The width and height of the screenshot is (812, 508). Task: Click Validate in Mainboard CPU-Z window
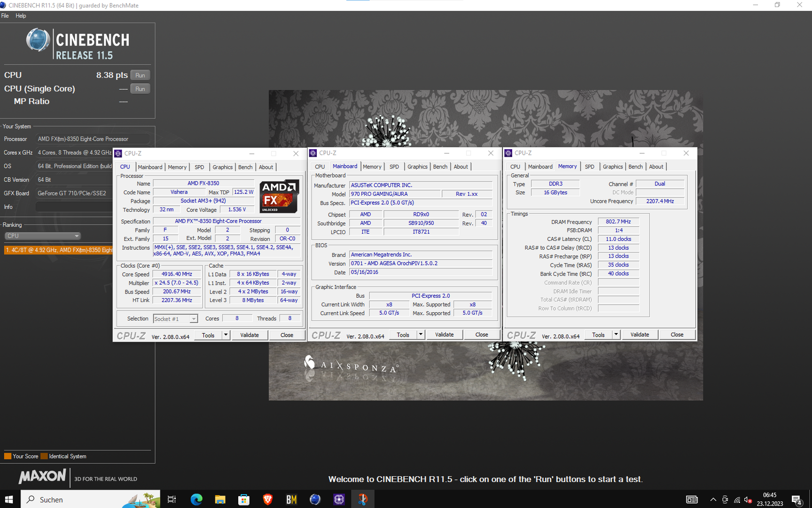pyautogui.click(x=445, y=334)
